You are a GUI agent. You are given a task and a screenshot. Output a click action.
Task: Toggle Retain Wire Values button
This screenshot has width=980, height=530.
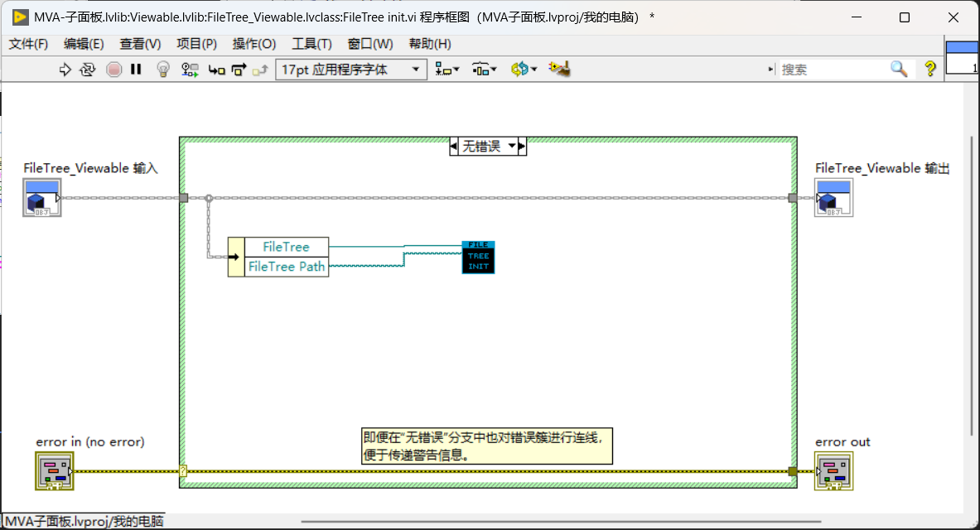point(190,70)
